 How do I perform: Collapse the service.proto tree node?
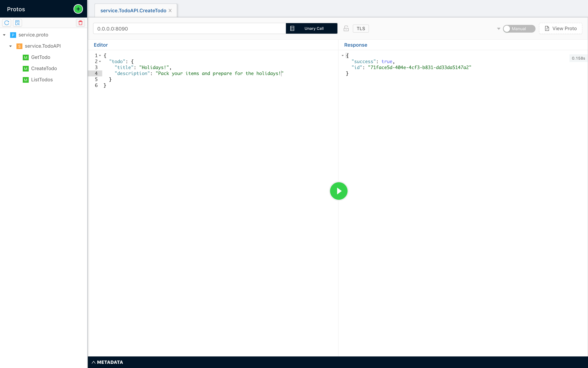[4, 35]
